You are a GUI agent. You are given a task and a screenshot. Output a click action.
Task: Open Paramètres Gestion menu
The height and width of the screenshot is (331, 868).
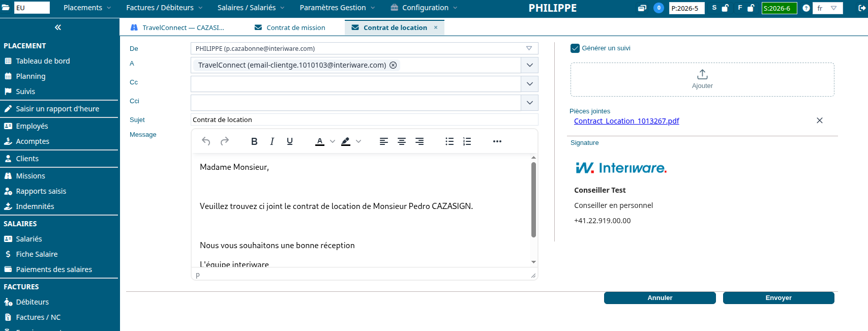coord(337,8)
